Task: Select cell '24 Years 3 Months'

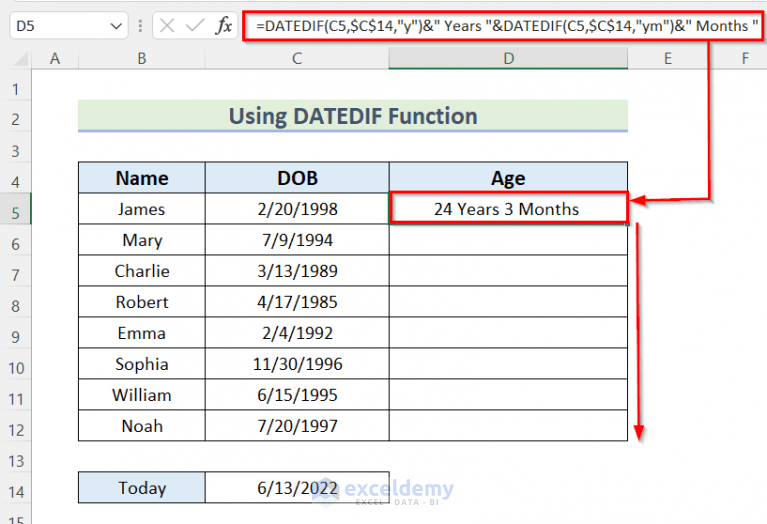Action: tap(508, 209)
